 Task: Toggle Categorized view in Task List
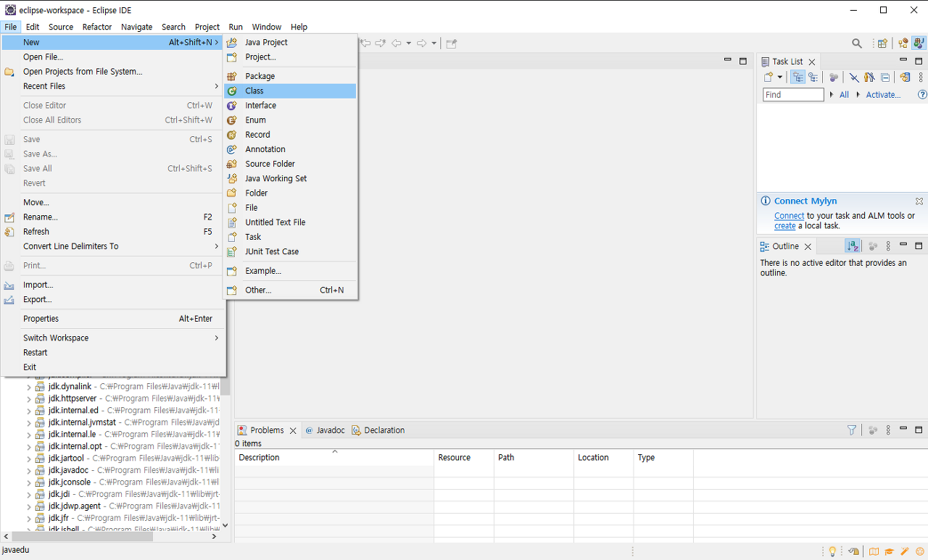pos(797,78)
